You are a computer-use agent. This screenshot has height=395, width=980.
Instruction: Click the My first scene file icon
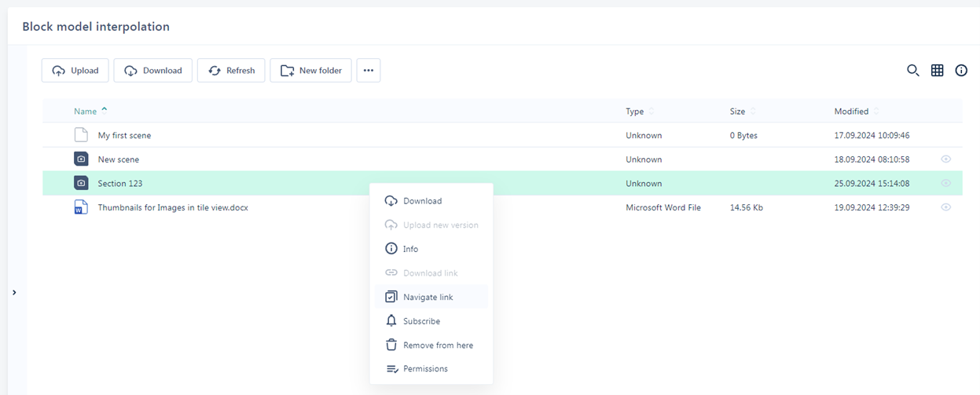click(x=81, y=135)
